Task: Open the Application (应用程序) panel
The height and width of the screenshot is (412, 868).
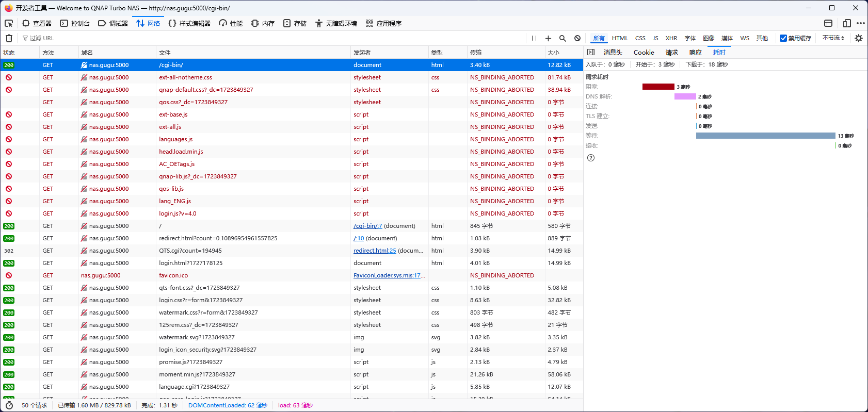Action: [x=383, y=23]
